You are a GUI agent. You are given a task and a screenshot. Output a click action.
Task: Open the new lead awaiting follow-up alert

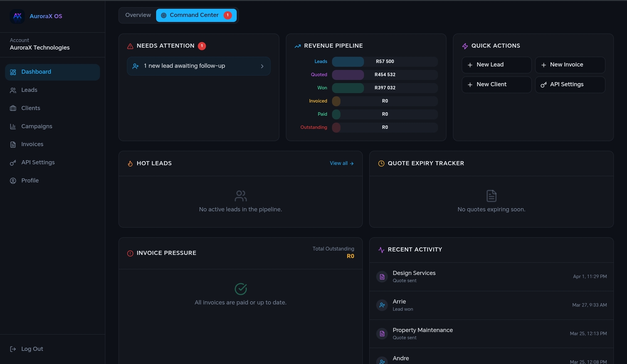pyautogui.click(x=198, y=66)
